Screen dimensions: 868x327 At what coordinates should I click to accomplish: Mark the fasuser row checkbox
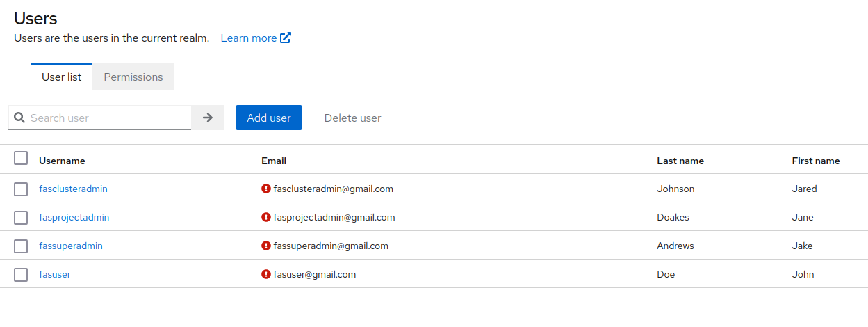(x=21, y=275)
